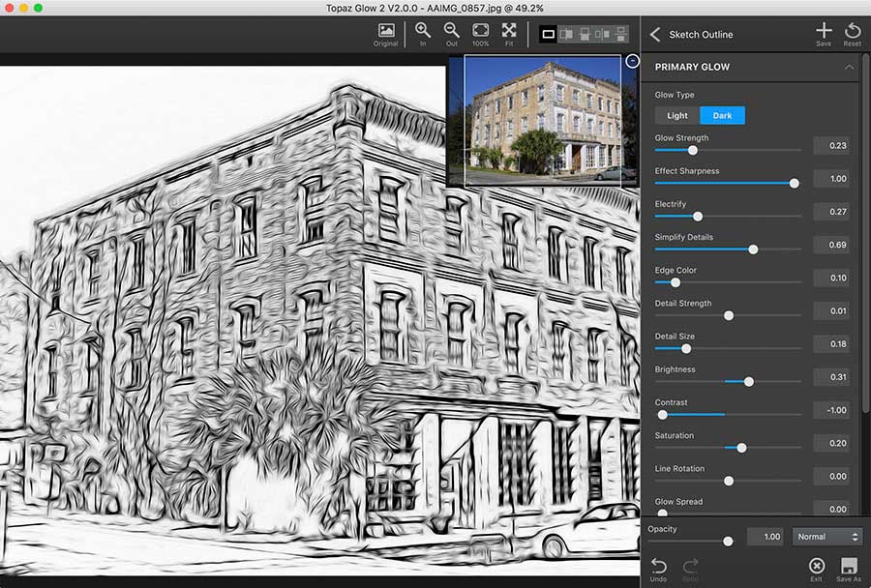The height and width of the screenshot is (588, 871).
Task: Reset all settings with the Reset icon
Action: coord(852,35)
